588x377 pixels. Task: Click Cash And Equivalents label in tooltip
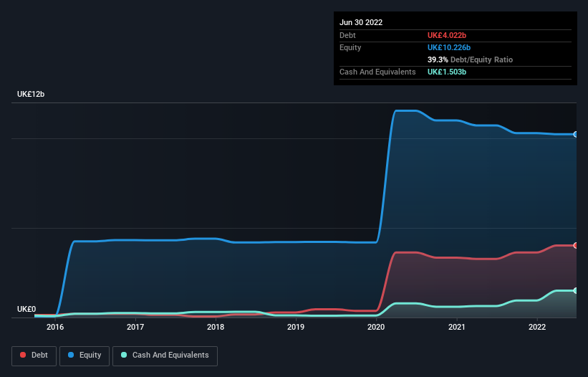click(377, 72)
